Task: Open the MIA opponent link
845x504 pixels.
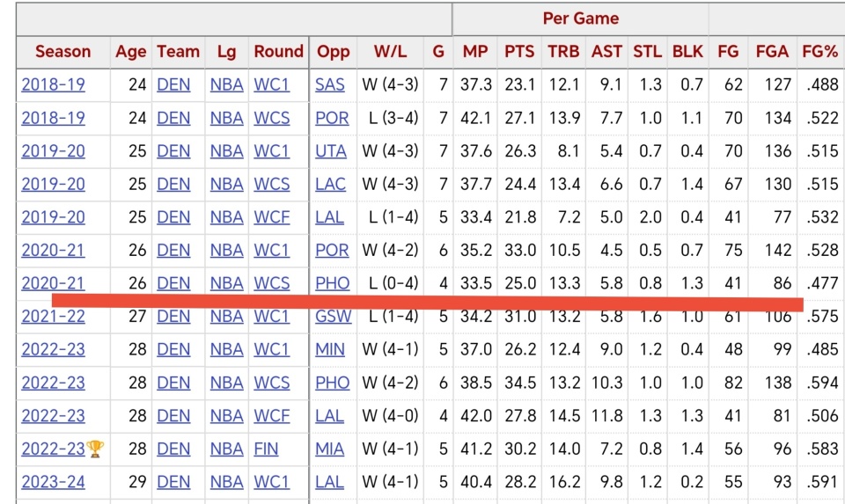Action: 330,449
